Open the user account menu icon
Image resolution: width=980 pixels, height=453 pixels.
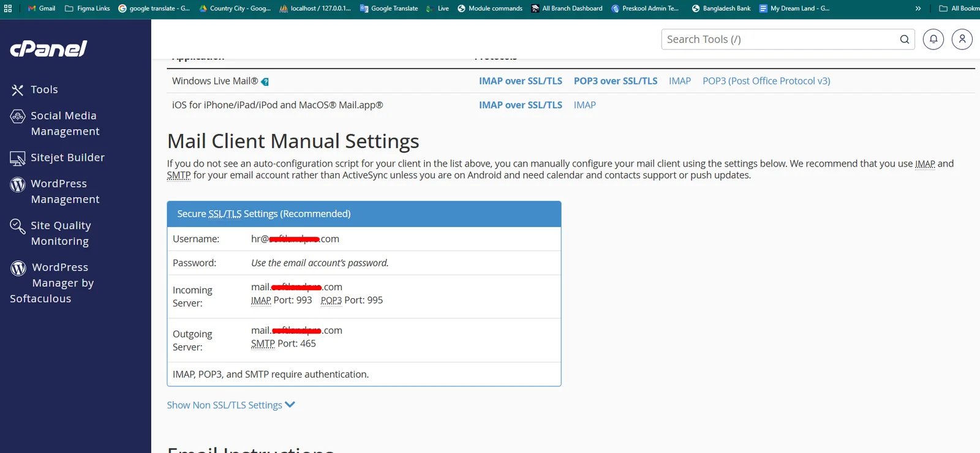click(x=962, y=39)
